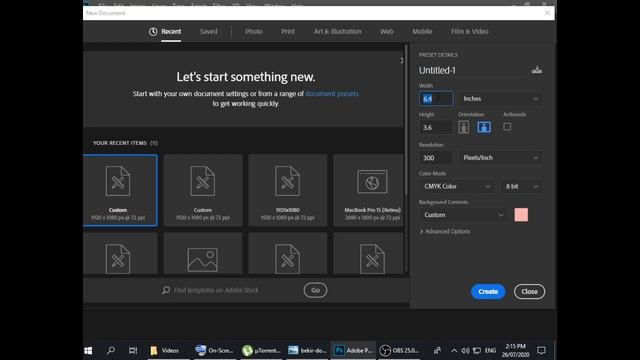Viewport: 640px width, 360px height.
Task: Open the Pixels/Inch resolution units dropdown
Action: [500, 158]
